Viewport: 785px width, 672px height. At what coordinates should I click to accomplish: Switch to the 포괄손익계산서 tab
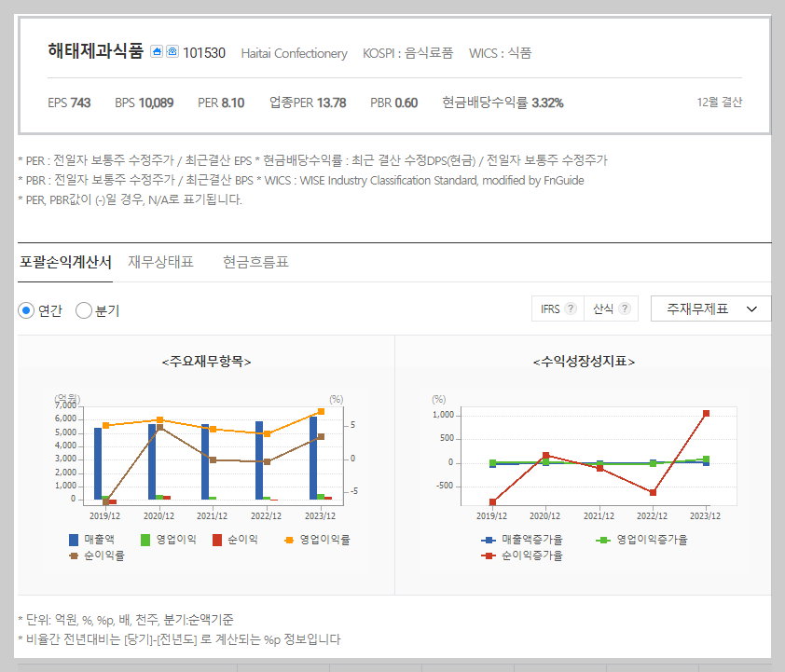click(65, 262)
